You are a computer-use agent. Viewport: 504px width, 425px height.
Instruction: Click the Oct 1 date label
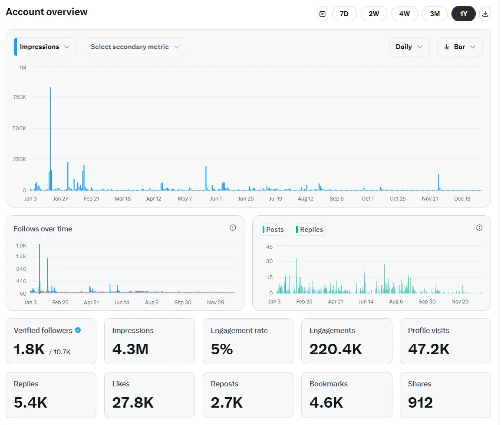(368, 199)
